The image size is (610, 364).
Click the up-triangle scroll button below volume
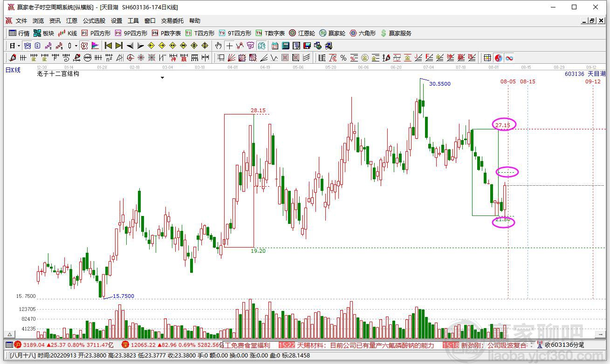9,334
